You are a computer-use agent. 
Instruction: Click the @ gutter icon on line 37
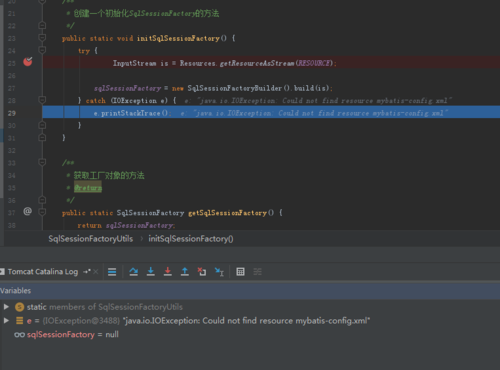tap(28, 211)
